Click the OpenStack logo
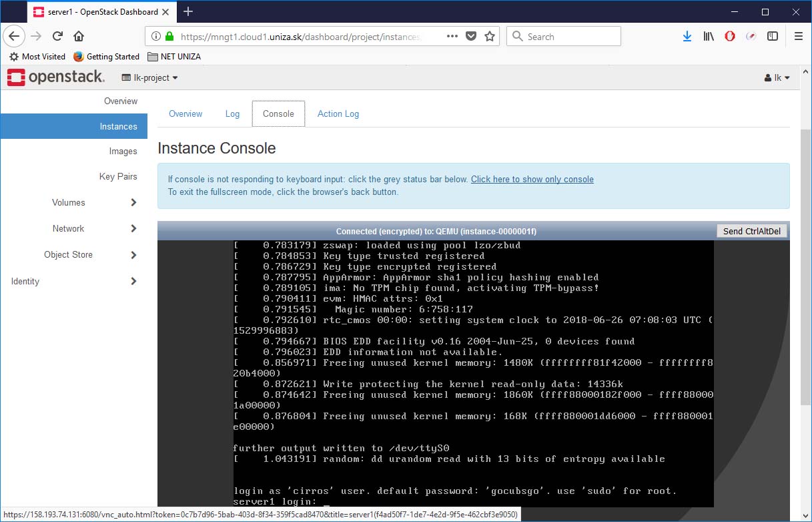The width and height of the screenshot is (812, 522). [56, 77]
